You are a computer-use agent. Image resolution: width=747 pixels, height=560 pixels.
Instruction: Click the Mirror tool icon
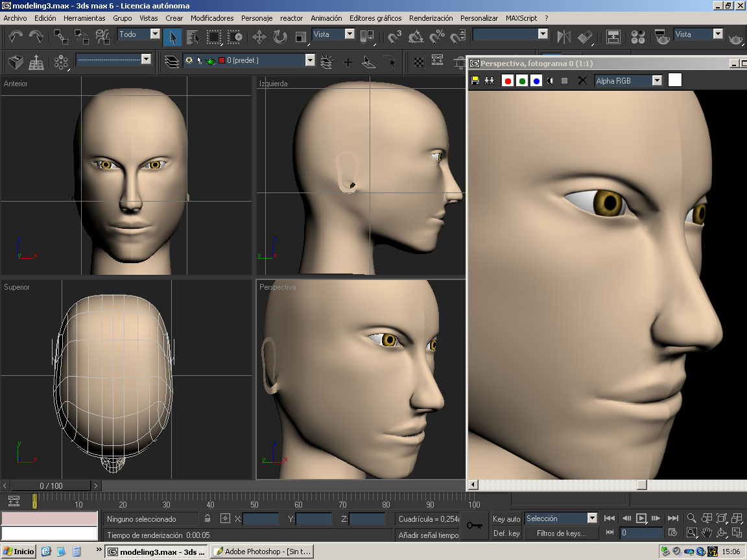563,37
